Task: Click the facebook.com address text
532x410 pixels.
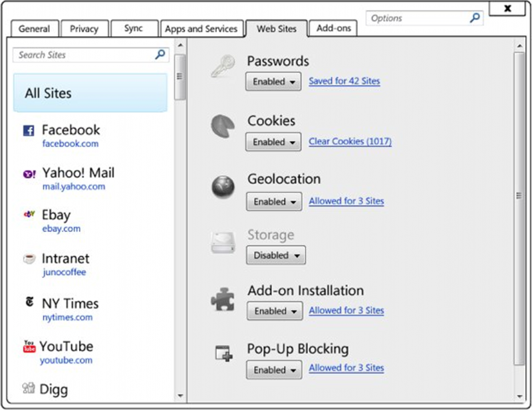Action: (x=70, y=144)
